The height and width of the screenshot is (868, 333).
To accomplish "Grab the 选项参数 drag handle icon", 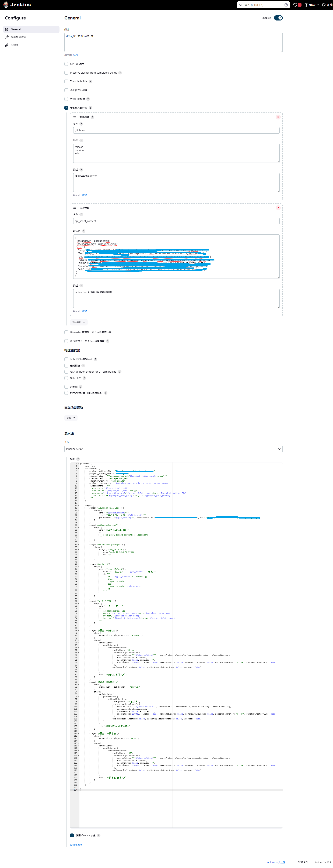I will 75,117.
